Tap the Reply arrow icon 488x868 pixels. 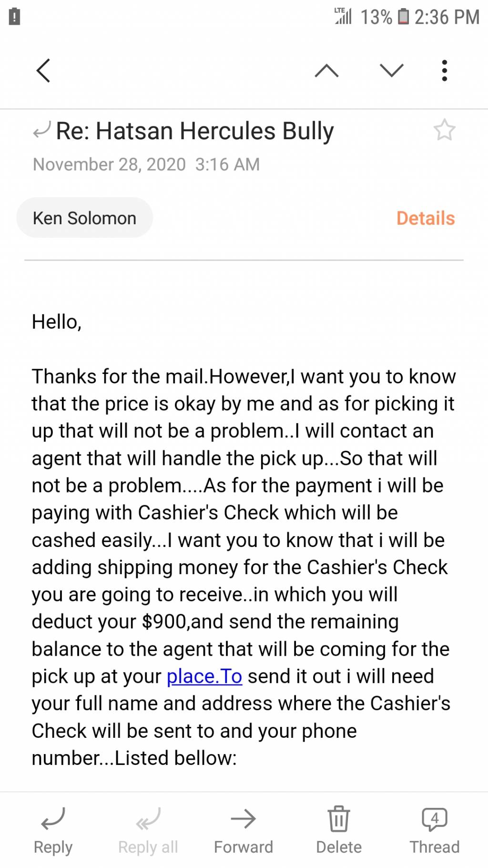pos(53,819)
